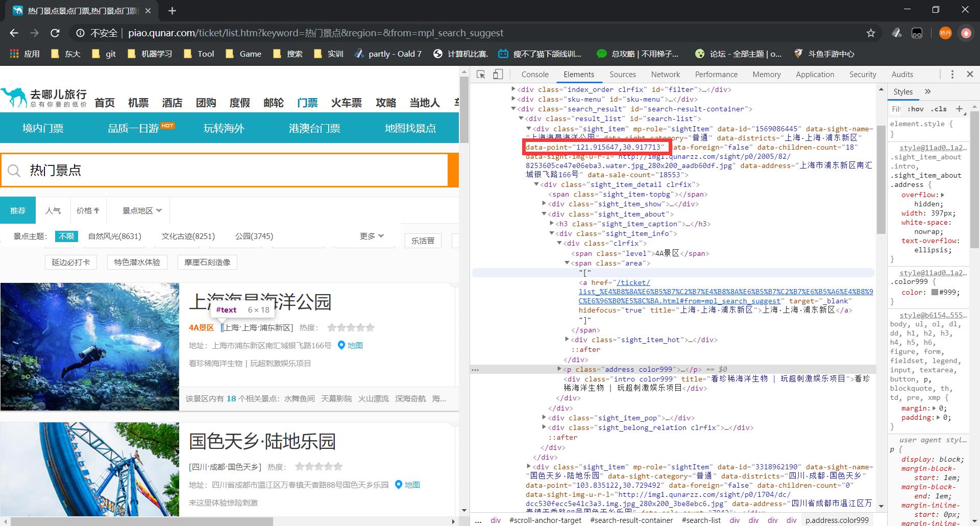Click the orange profile avatar in Chrome toolbar
The width and height of the screenshot is (980, 526).
click(945, 33)
